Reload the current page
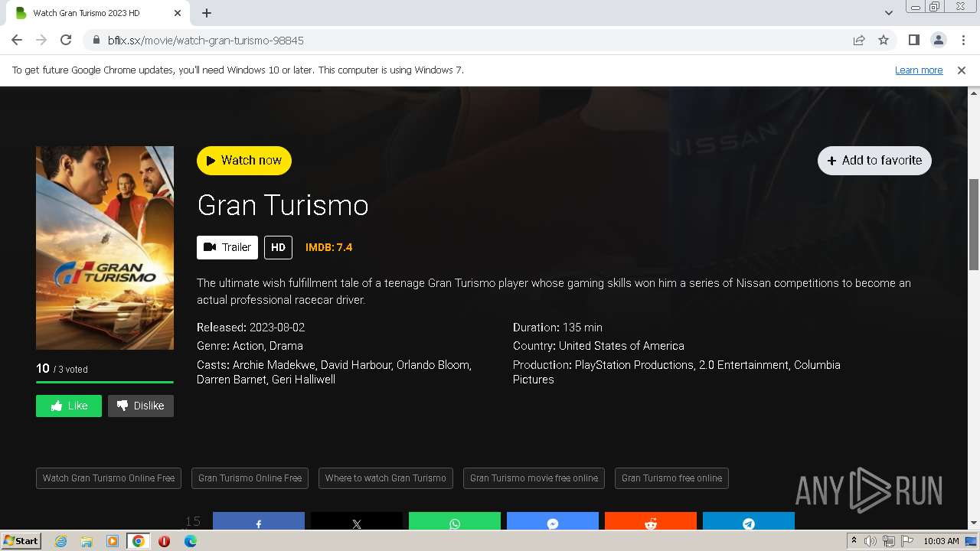980x551 pixels. tap(66, 40)
